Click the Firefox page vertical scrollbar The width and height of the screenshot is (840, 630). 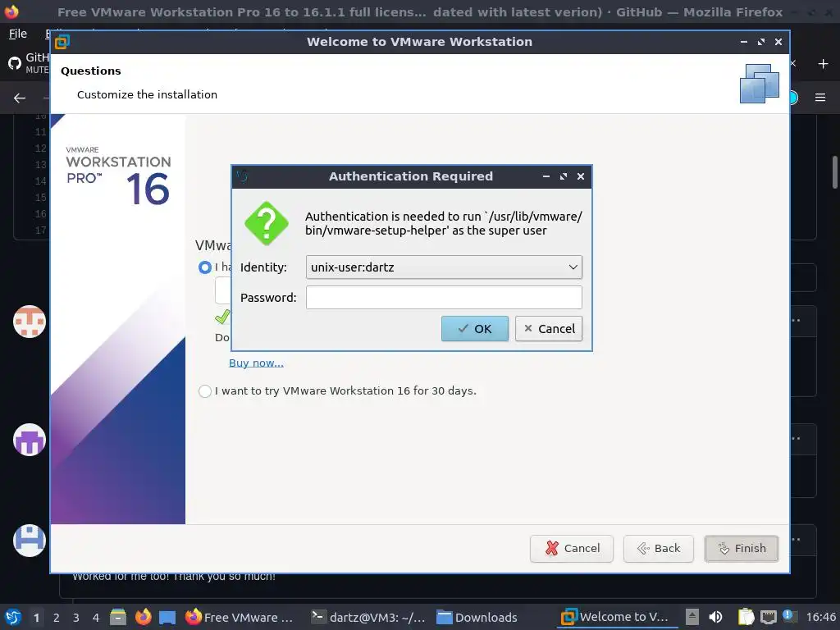[x=834, y=172]
